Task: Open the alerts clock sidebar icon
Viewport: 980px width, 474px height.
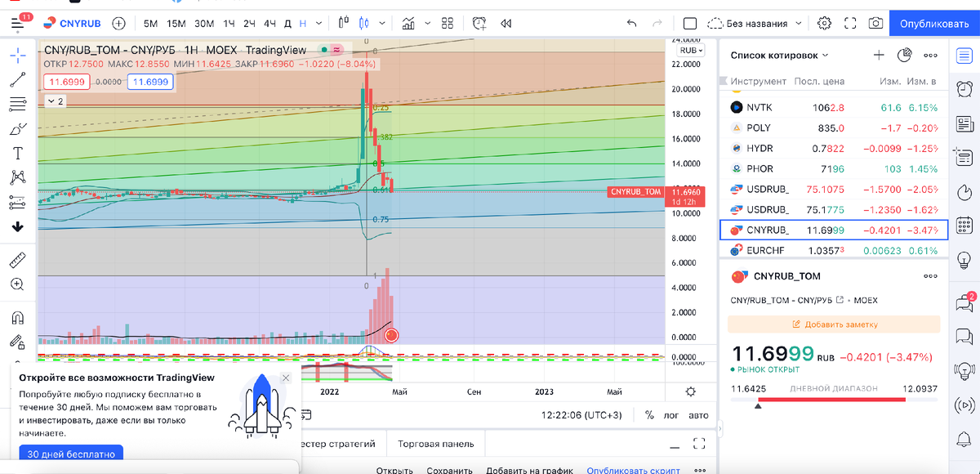Action: (x=964, y=89)
